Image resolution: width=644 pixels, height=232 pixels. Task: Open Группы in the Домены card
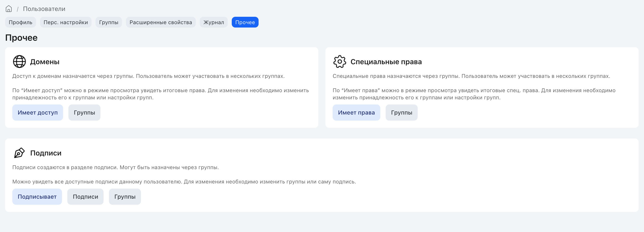(85, 113)
